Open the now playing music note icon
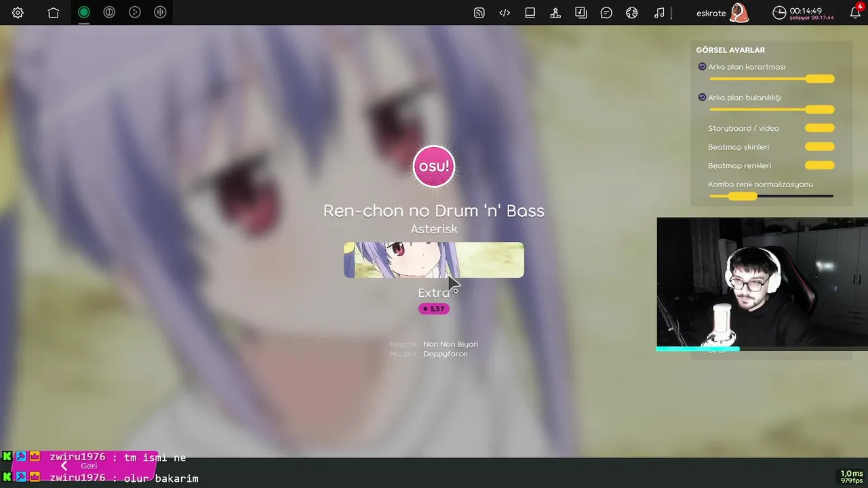This screenshot has height=488, width=868. point(659,13)
